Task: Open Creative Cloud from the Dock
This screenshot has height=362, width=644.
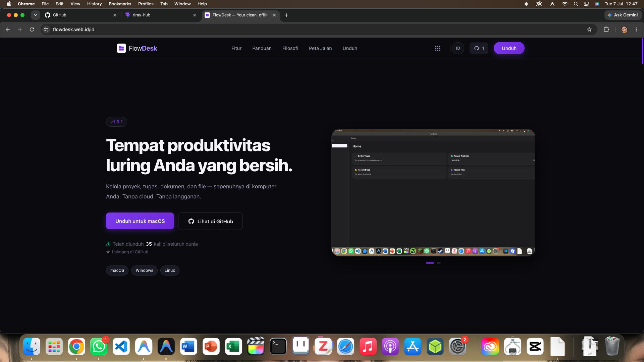Action: 490,347
